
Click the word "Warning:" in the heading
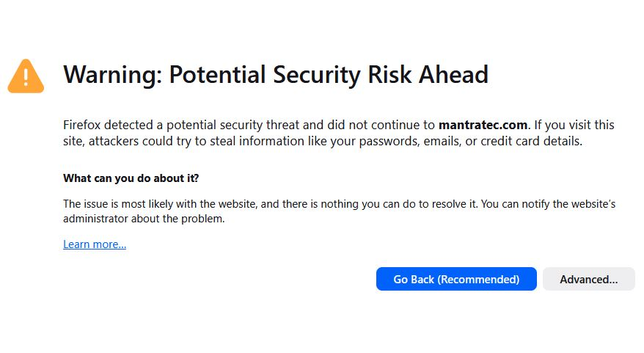(112, 75)
